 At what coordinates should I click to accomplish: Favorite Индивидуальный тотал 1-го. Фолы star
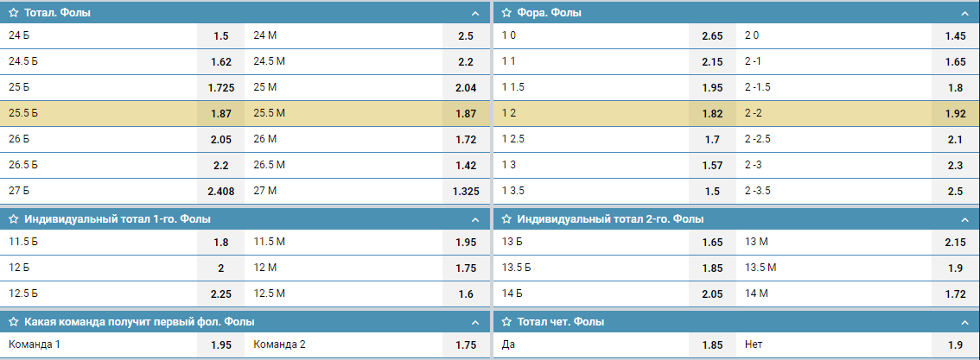coord(13,219)
